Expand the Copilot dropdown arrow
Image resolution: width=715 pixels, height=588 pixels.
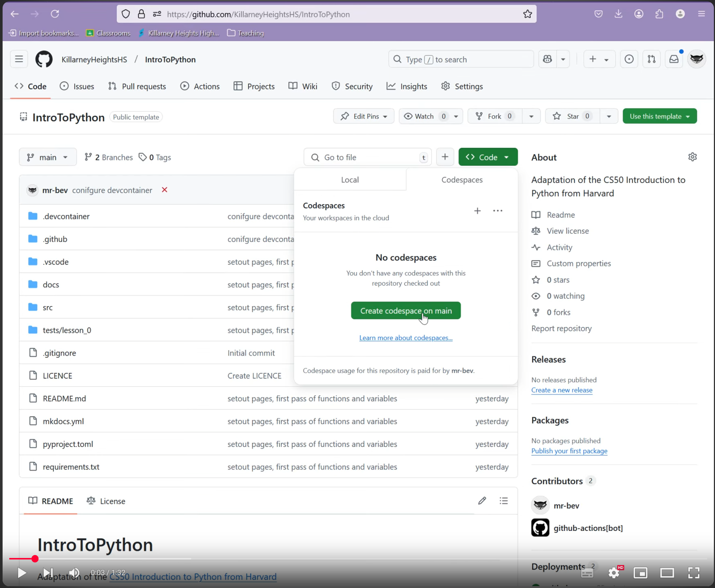563,59
